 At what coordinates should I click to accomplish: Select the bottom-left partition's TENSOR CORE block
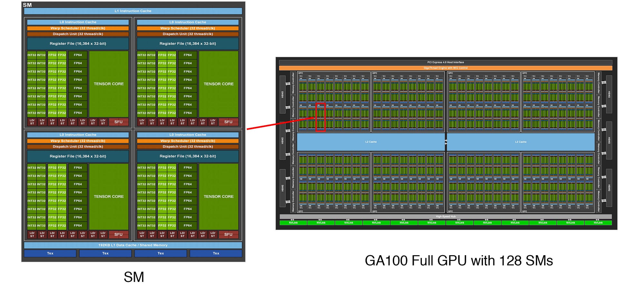(x=109, y=197)
